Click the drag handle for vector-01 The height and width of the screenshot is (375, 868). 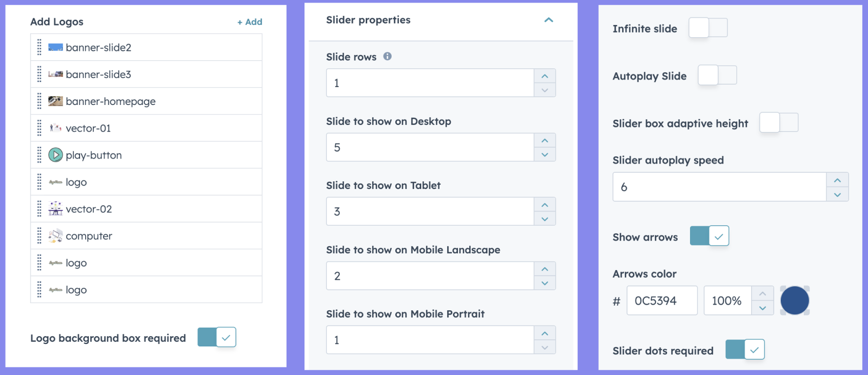click(x=39, y=128)
